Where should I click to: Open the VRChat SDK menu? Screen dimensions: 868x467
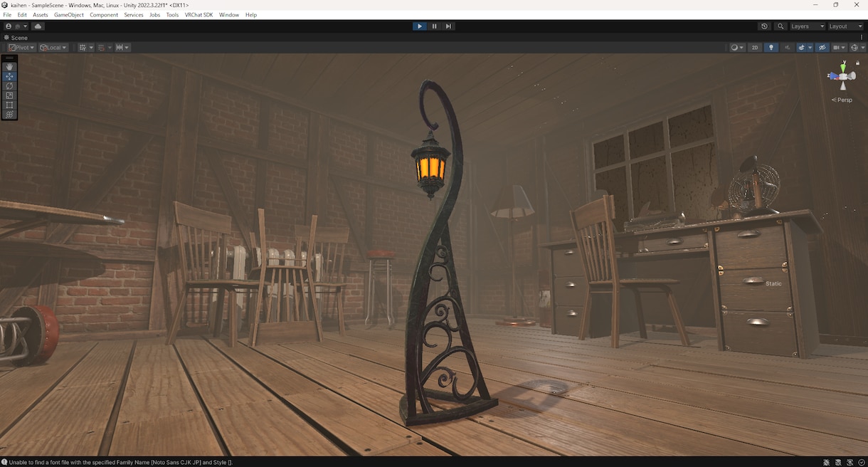(x=199, y=15)
